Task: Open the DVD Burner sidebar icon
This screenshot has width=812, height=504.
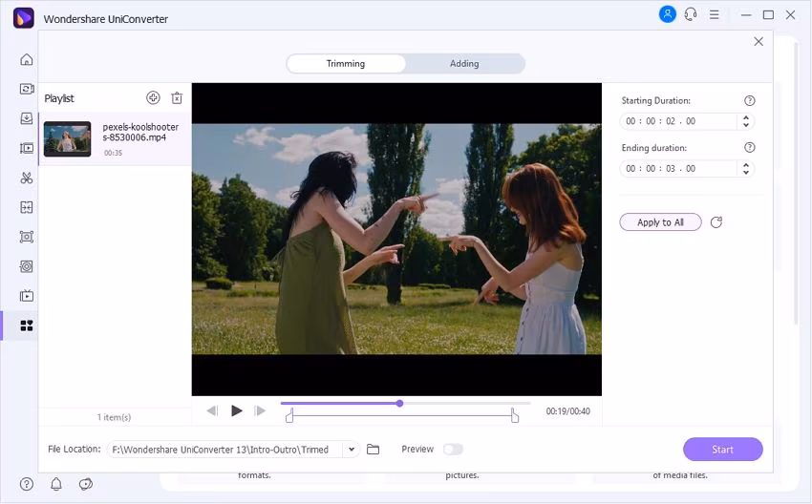Action: click(x=27, y=266)
